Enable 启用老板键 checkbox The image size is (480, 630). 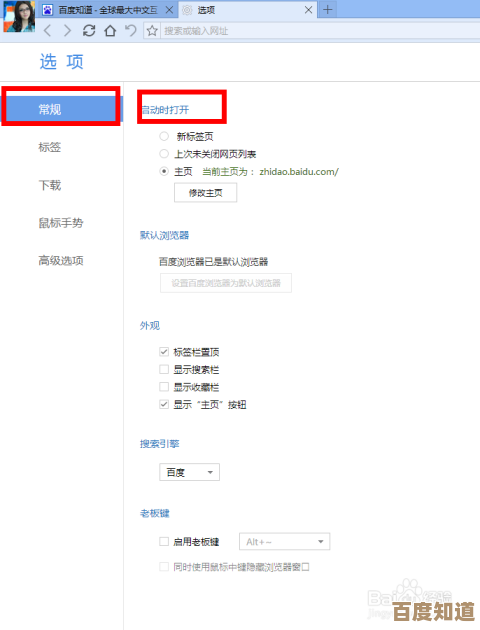point(164,542)
